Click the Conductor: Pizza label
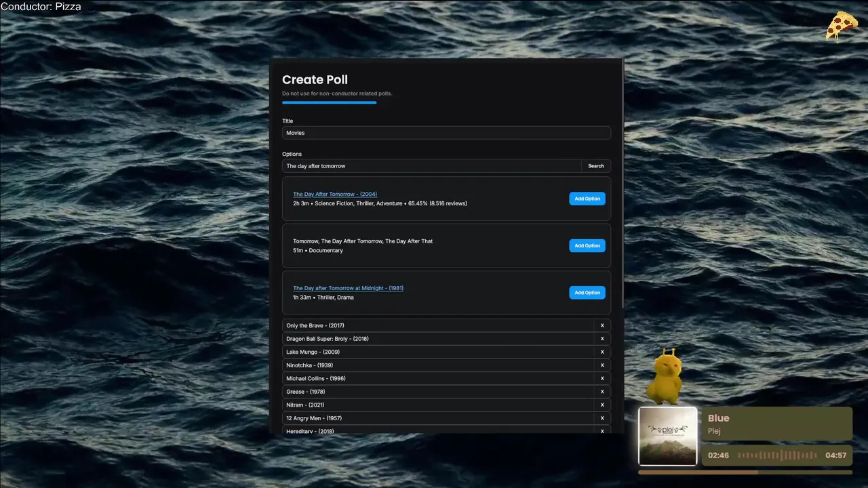 [x=41, y=7]
